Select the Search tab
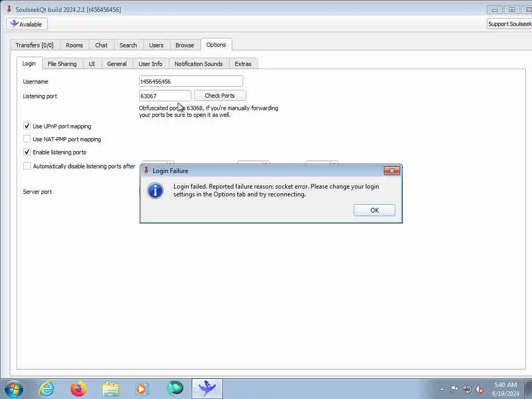Viewport: 532px width, 399px height. pyautogui.click(x=128, y=45)
